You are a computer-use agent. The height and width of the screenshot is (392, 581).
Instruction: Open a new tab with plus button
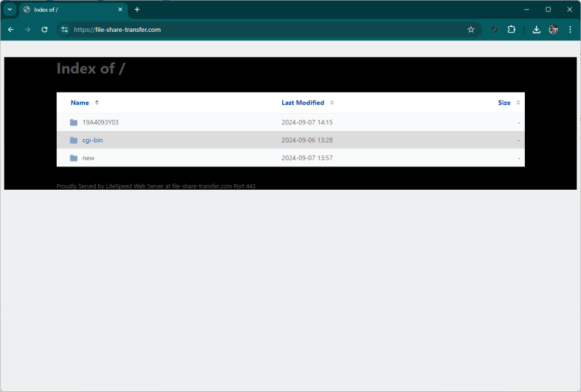click(x=137, y=10)
